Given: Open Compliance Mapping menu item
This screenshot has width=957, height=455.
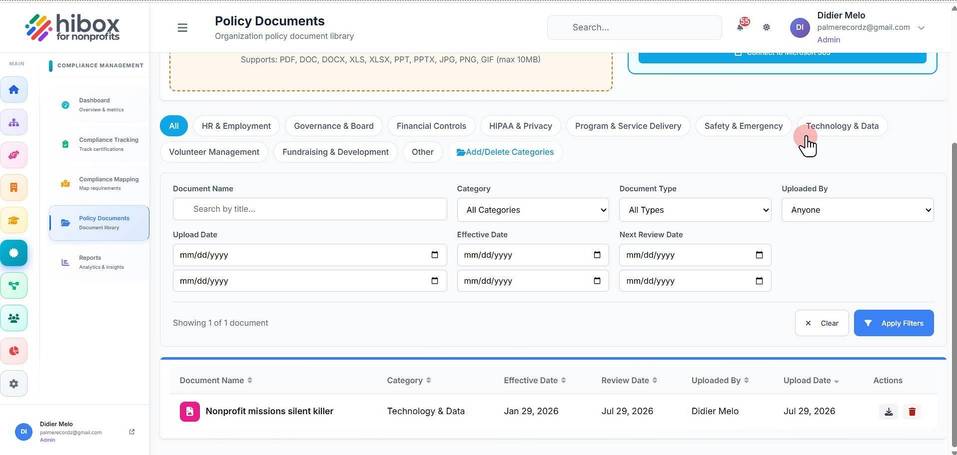Looking at the screenshot, I should click(98, 184).
